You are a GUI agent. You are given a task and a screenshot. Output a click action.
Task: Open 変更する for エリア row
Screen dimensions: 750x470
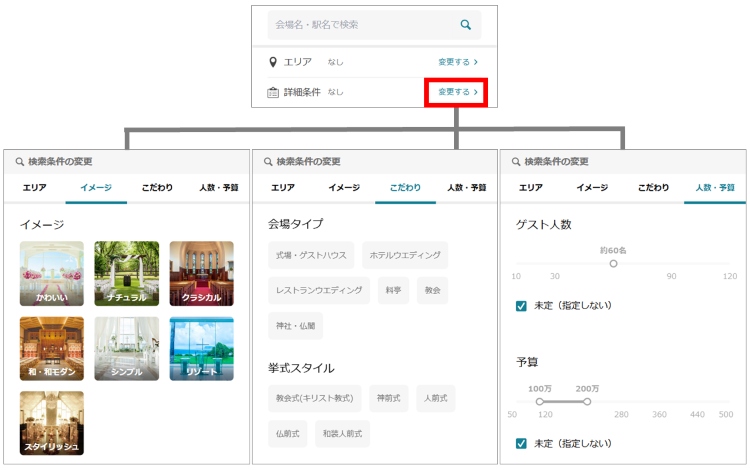tap(457, 62)
